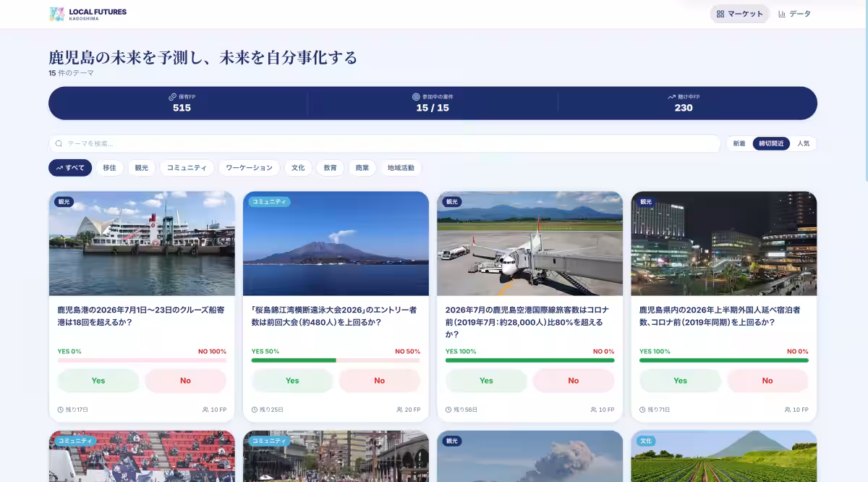The height and width of the screenshot is (482, 868).
Task: Click the airport question YES 100% progress bar
Action: (x=529, y=360)
